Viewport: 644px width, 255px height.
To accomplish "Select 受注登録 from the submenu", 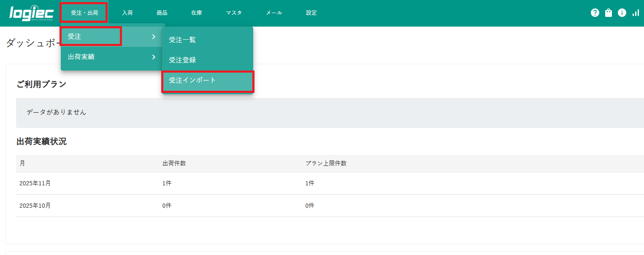I will tap(182, 60).
